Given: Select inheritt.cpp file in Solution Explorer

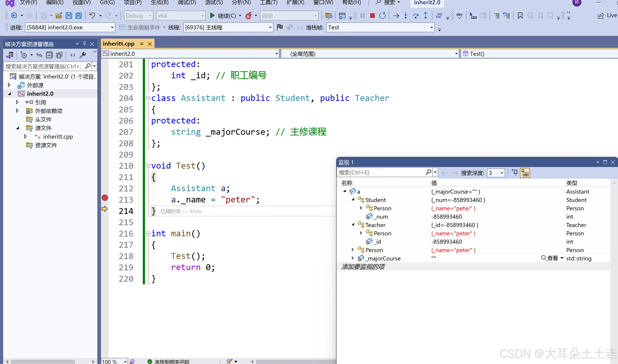Looking at the screenshot, I should tap(58, 137).
